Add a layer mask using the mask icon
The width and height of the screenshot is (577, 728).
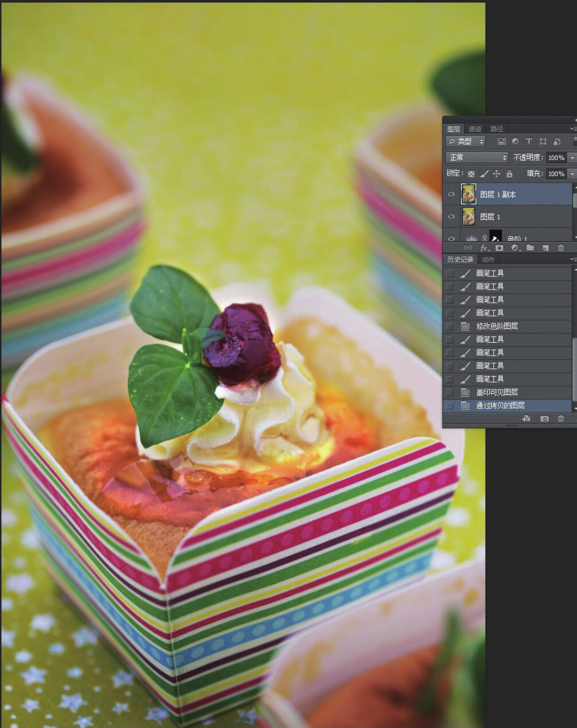[499, 248]
